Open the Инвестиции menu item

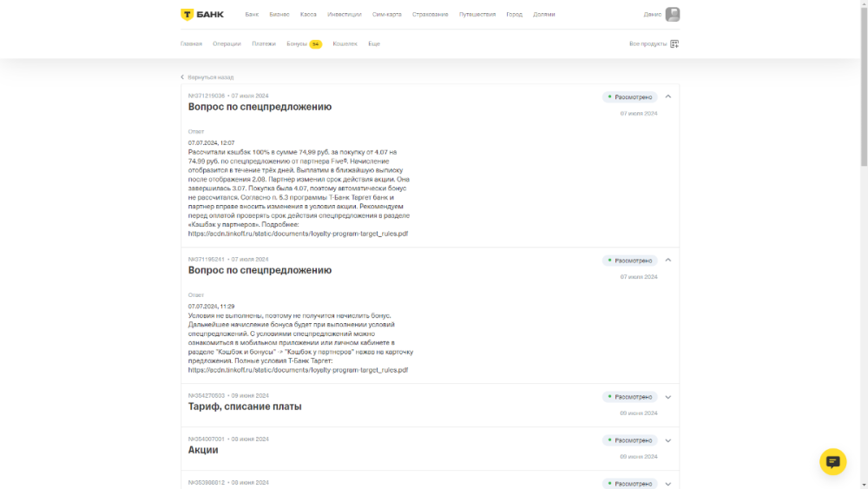click(345, 15)
